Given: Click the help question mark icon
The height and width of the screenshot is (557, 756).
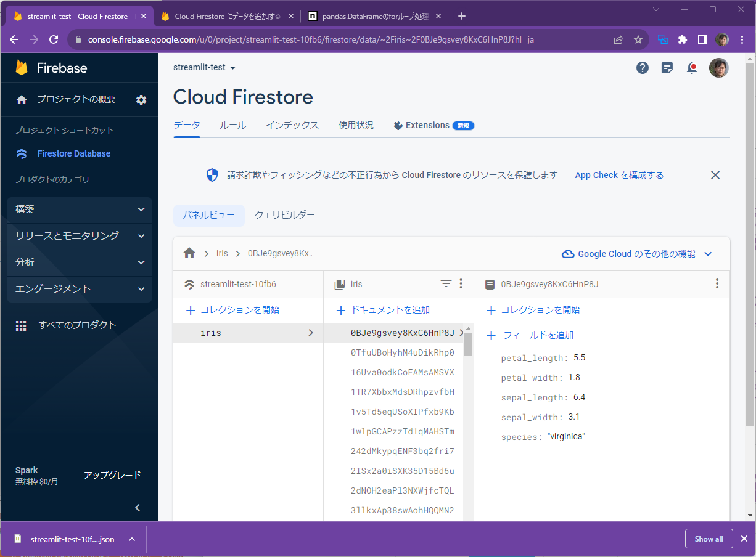Looking at the screenshot, I should click(x=642, y=68).
